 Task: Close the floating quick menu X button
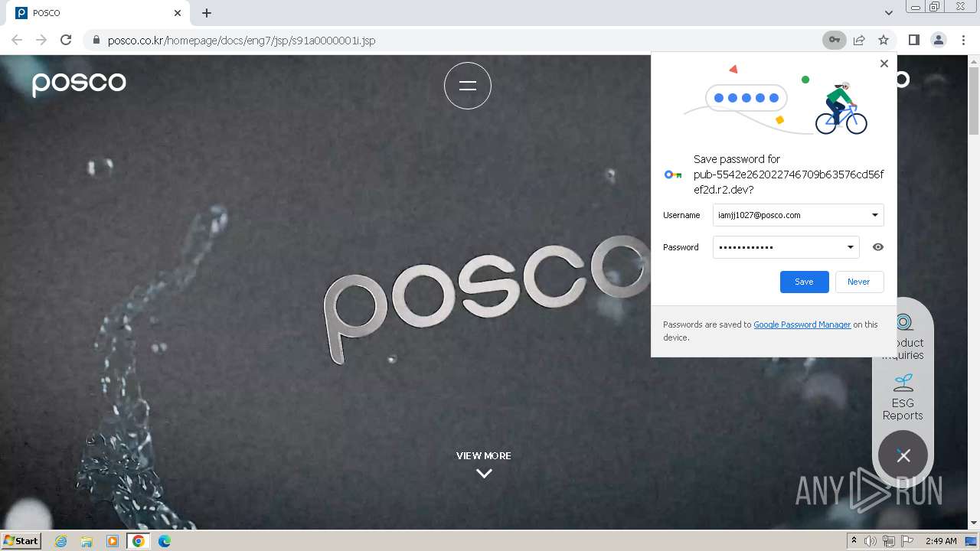click(x=903, y=455)
